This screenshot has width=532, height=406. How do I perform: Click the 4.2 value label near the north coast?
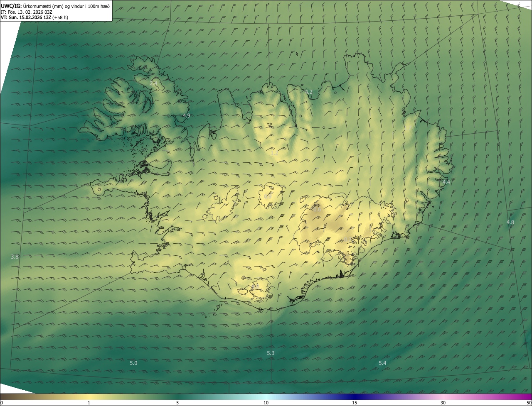(309, 92)
